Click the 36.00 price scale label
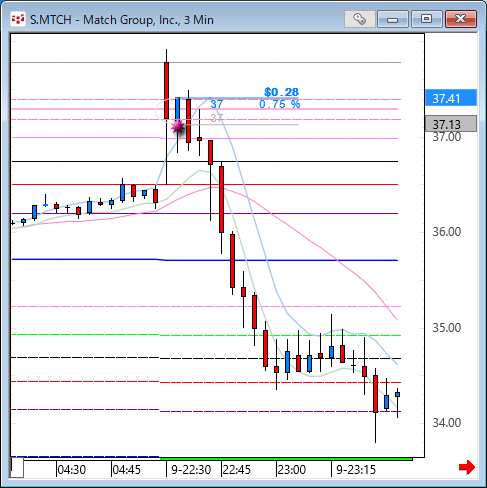Image resolution: width=487 pixels, height=488 pixels. pos(447,232)
